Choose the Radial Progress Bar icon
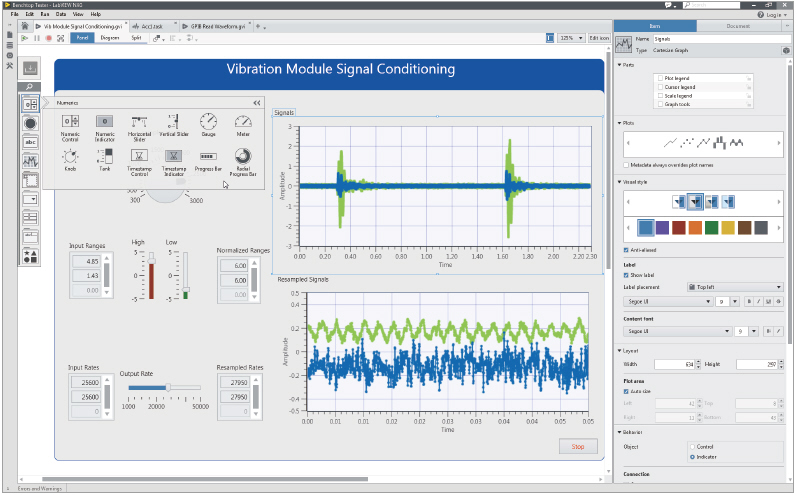Image resolution: width=797 pixels, height=495 pixels. [243, 156]
